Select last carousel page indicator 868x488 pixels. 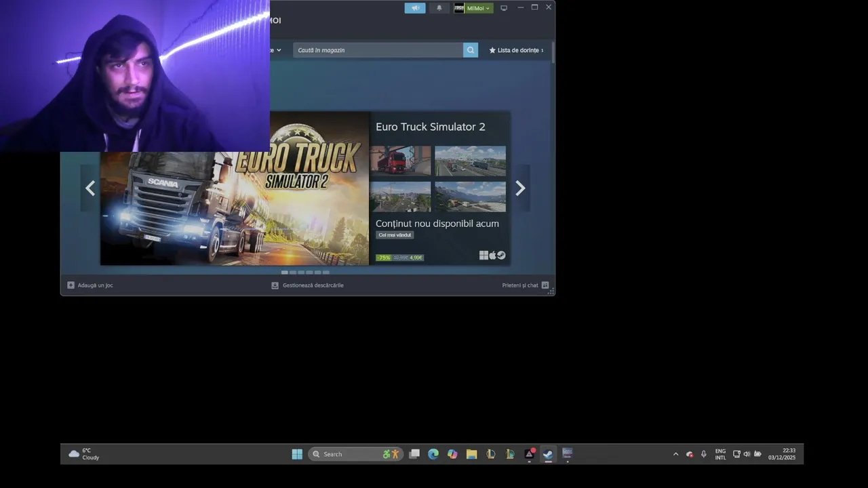tap(326, 272)
